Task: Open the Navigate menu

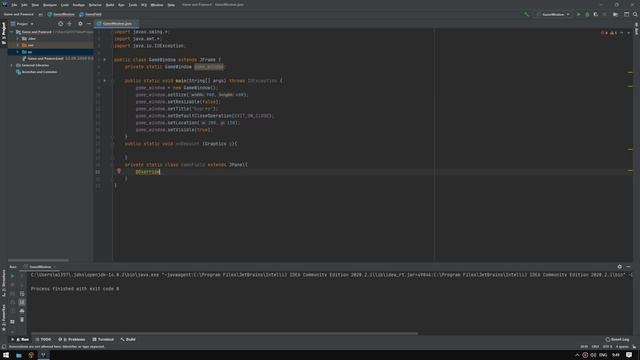Action: click(50, 5)
